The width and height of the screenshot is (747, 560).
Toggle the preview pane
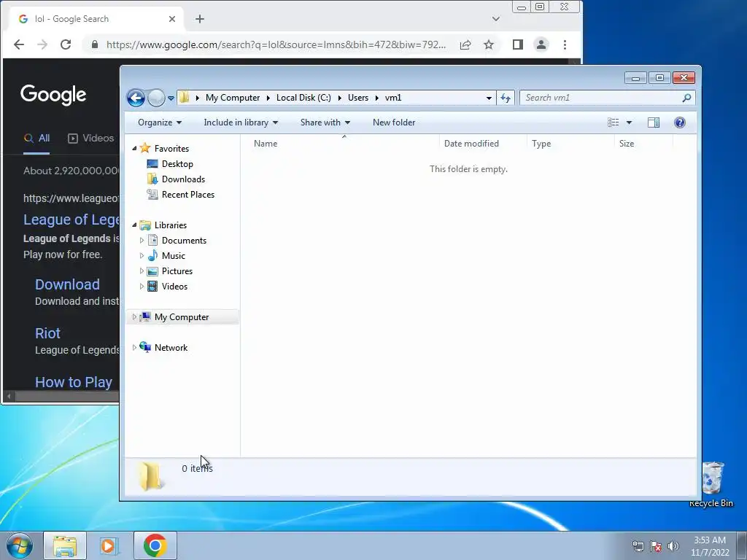point(654,122)
